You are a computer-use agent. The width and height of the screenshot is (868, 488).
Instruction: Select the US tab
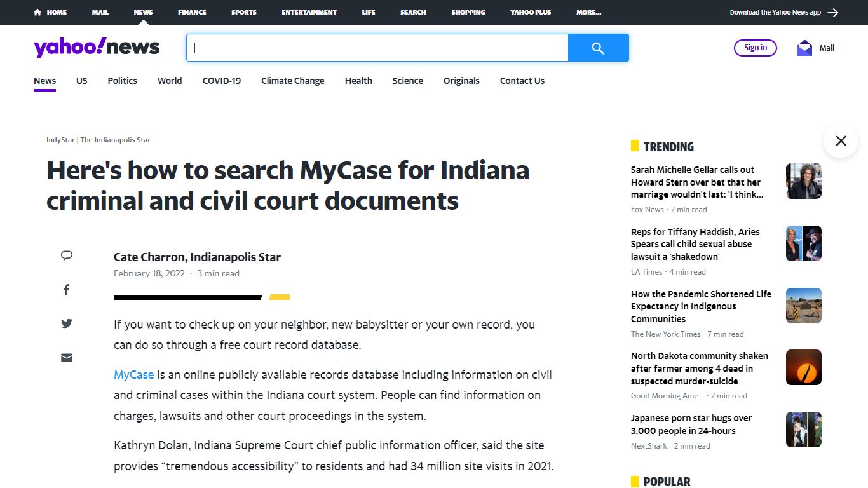coord(82,81)
